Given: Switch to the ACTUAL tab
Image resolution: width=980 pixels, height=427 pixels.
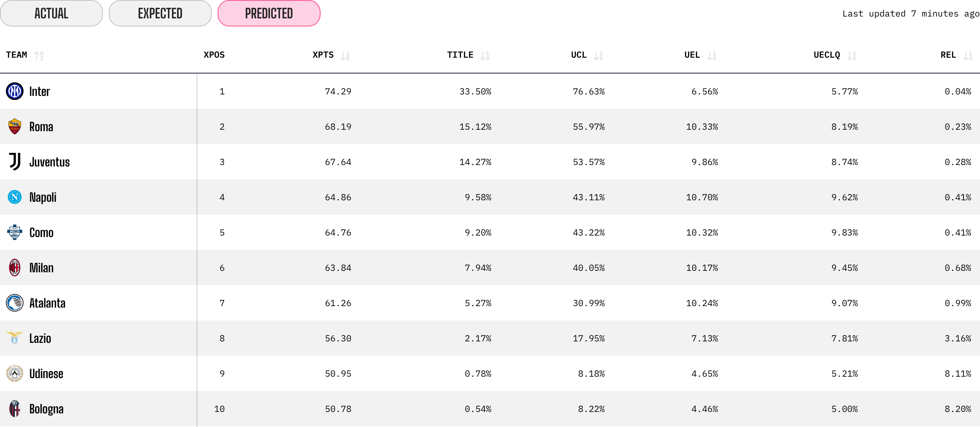Looking at the screenshot, I should pyautogui.click(x=51, y=13).
